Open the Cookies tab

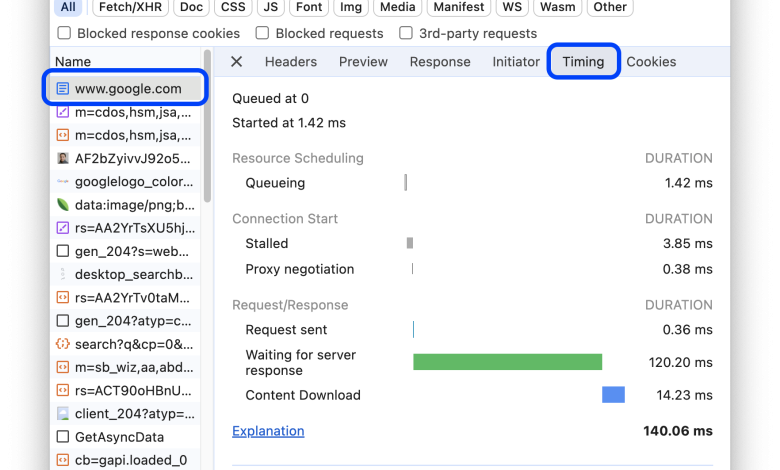[651, 62]
